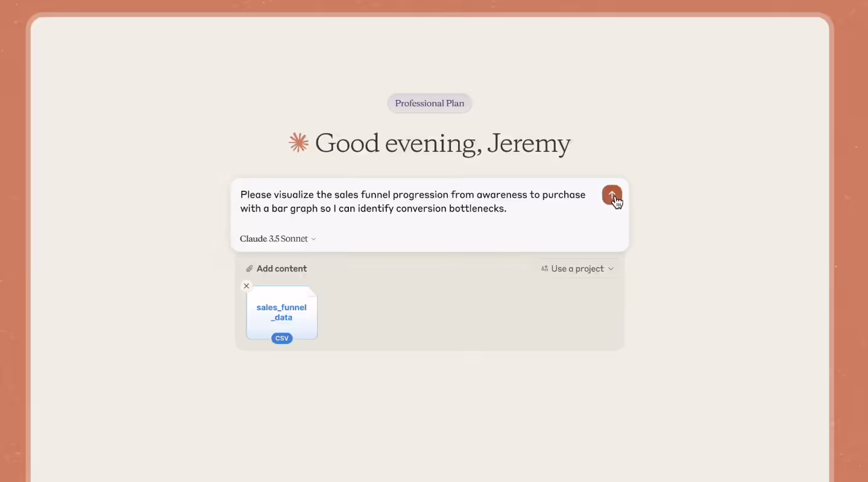Click the Good evening, Jeremy heading

442,143
